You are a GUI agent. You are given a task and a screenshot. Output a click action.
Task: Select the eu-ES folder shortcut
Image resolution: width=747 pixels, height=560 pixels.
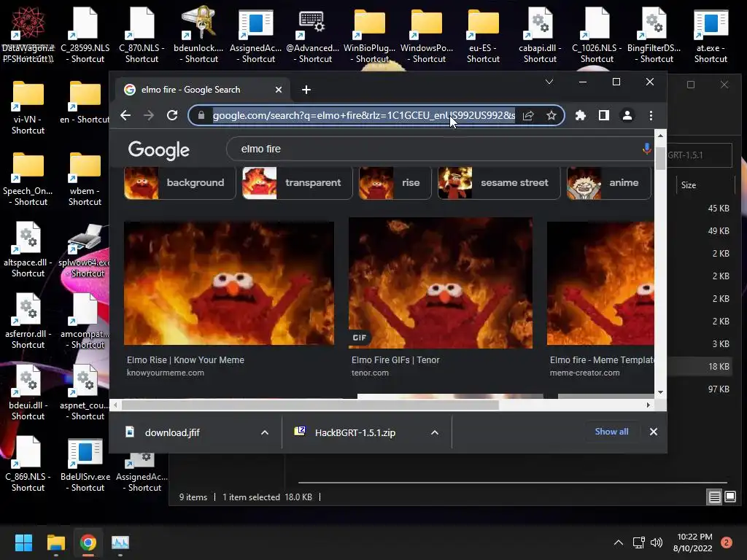(483, 34)
